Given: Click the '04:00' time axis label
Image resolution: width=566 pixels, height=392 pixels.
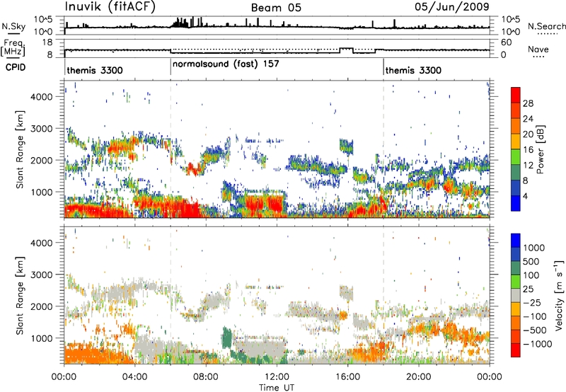Looking at the screenshot, I should click(134, 377).
